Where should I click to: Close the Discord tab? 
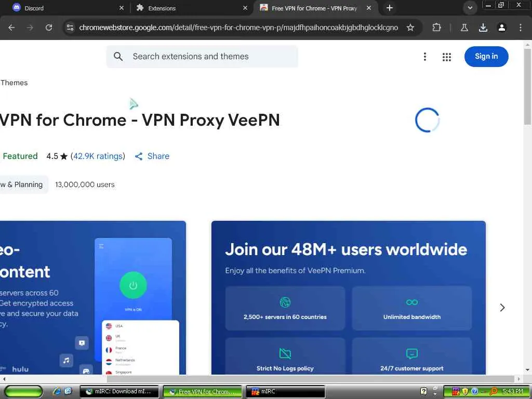(x=122, y=8)
